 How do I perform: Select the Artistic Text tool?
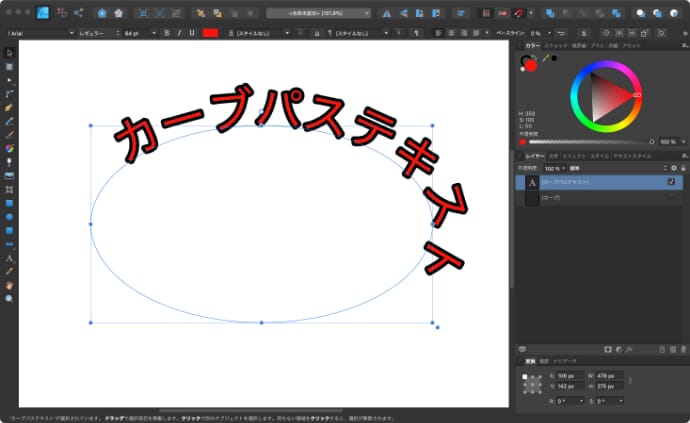click(9, 257)
